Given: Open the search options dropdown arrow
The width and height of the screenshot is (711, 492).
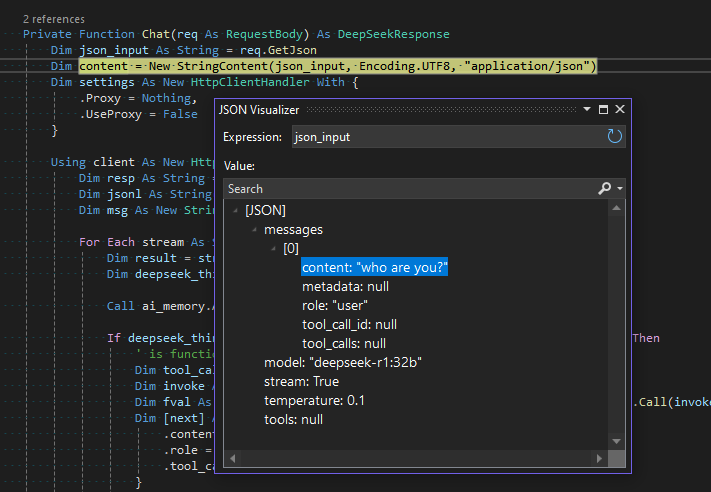Looking at the screenshot, I should [620, 189].
